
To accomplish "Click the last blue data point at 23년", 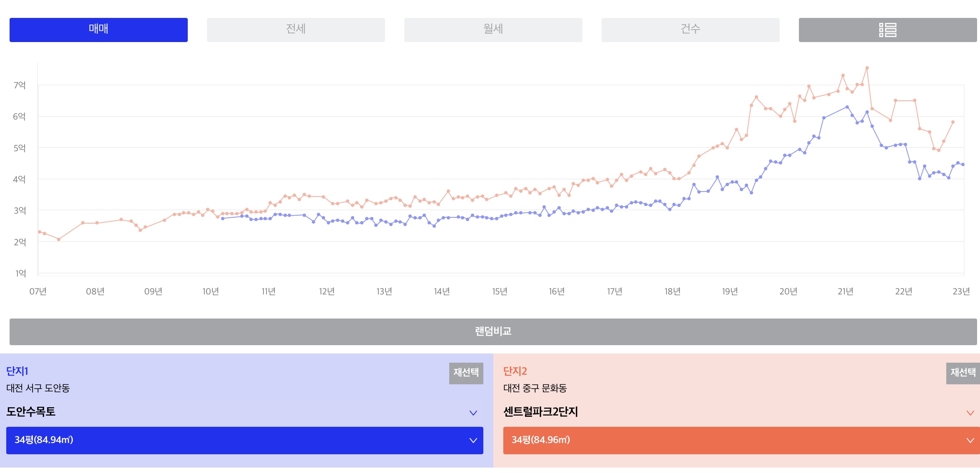I will click(963, 164).
